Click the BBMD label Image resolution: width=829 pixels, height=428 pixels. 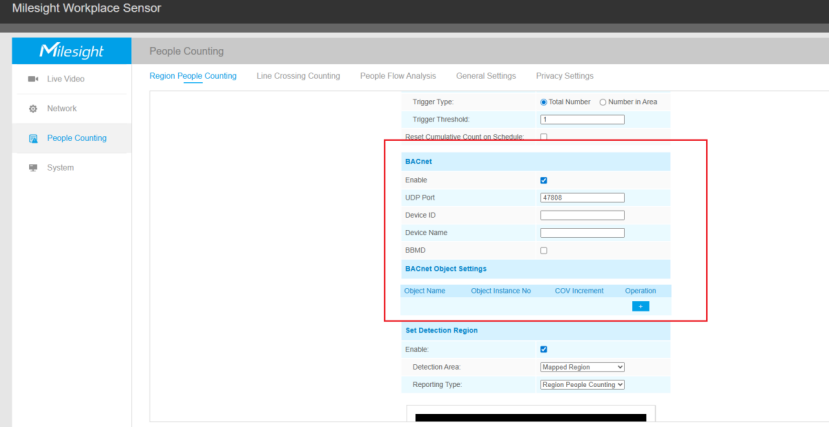click(x=415, y=250)
